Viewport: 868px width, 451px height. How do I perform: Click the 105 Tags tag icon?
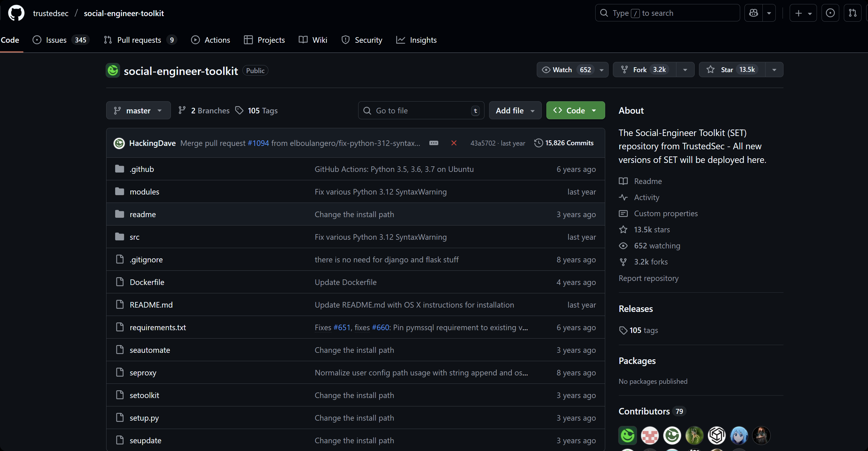tap(239, 111)
